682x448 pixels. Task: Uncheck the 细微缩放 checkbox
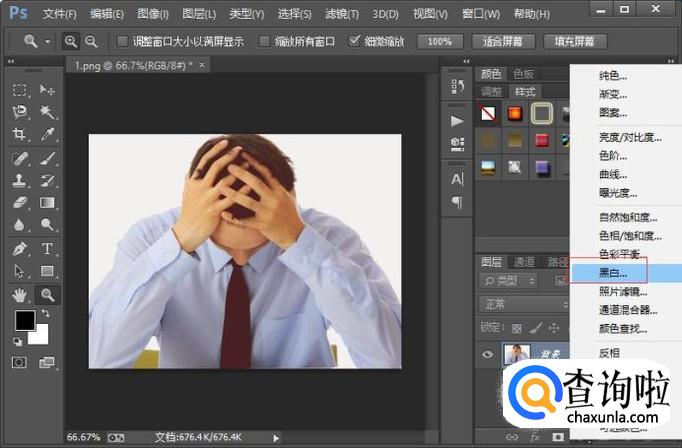355,42
